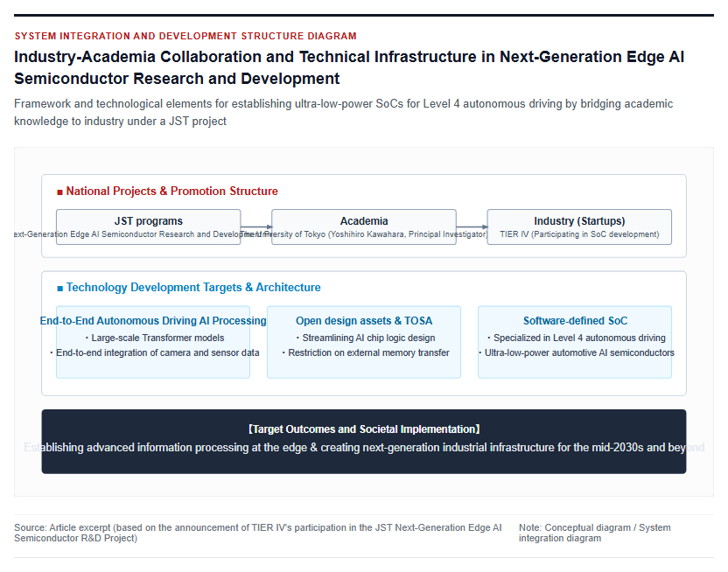
Task: Click the subtitle beginning 'Framework and technological elements'
Action: pyautogui.click(x=344, y=112)
